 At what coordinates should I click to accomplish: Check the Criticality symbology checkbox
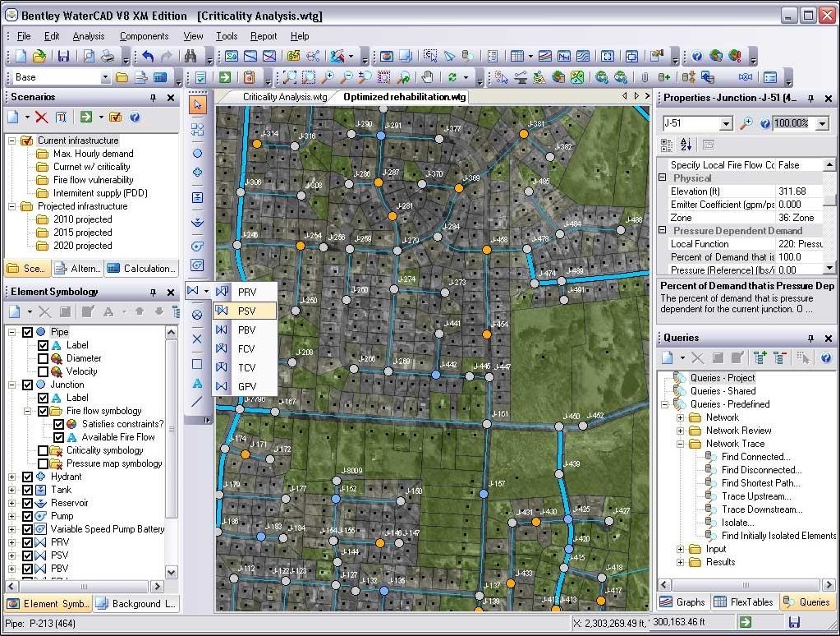coord(44,450)
